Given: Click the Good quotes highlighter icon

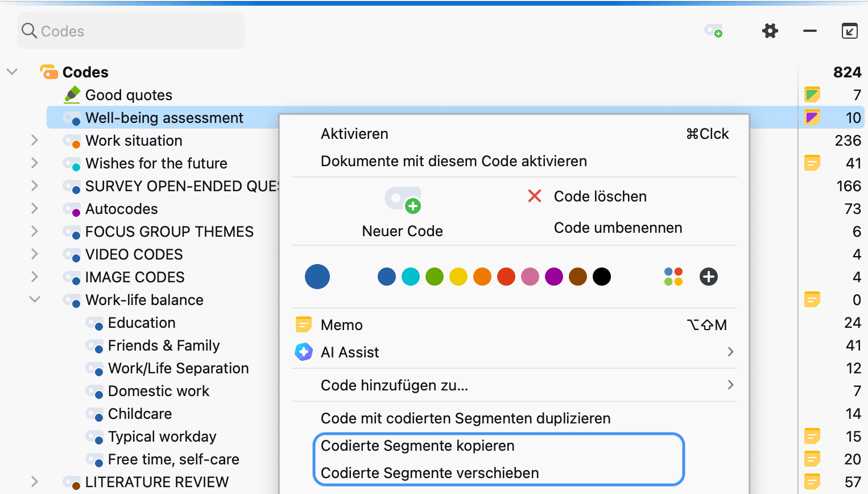Looking at the screenshot, I should [x=72, y=94].
